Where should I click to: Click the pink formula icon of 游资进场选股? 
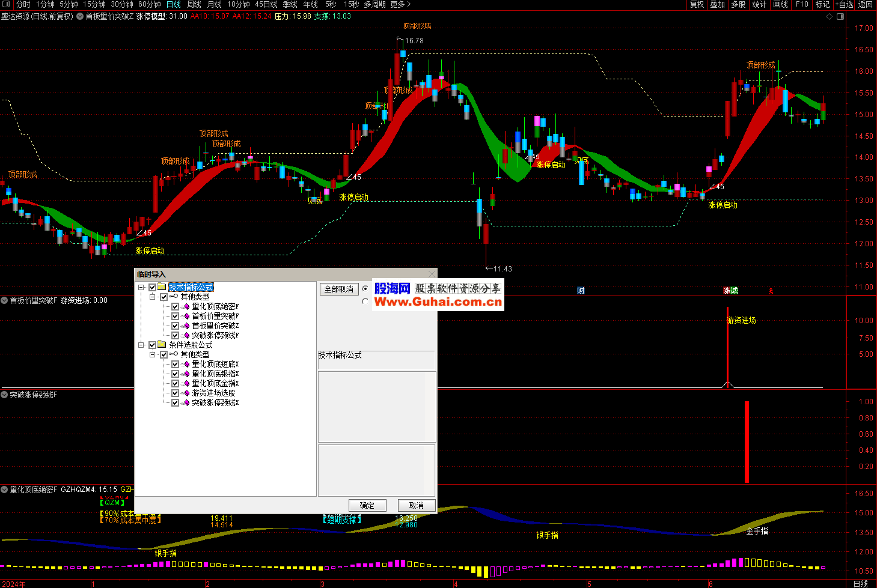point(186,393)
